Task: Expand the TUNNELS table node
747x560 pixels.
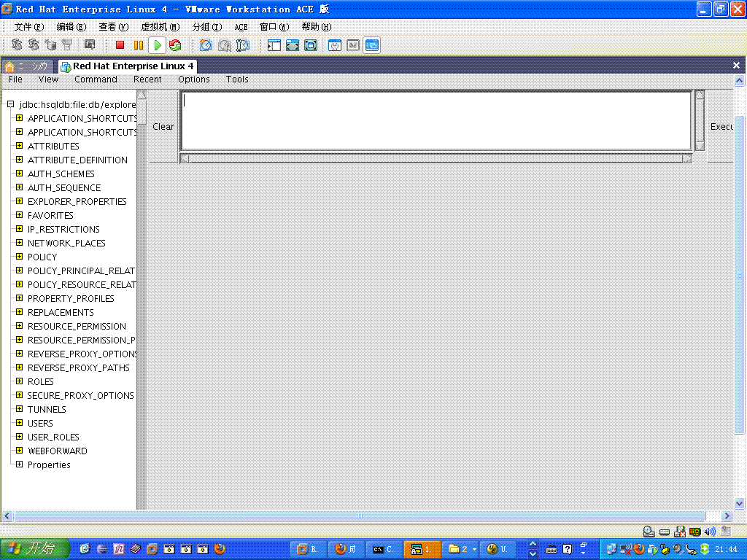Action: (19, 408)
